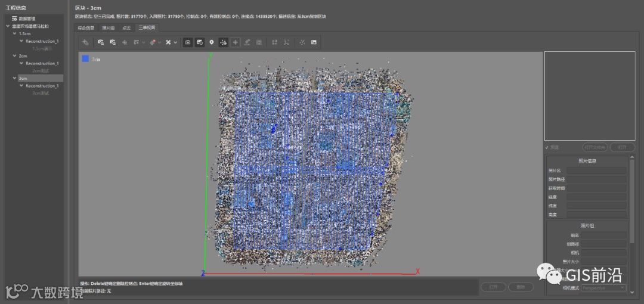Toggle the preview checkbox under thumbnail

tap(547, 147)
